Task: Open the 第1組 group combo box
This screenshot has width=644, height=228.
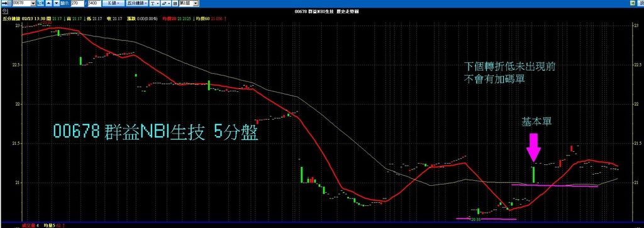Action: click(189, 3)
